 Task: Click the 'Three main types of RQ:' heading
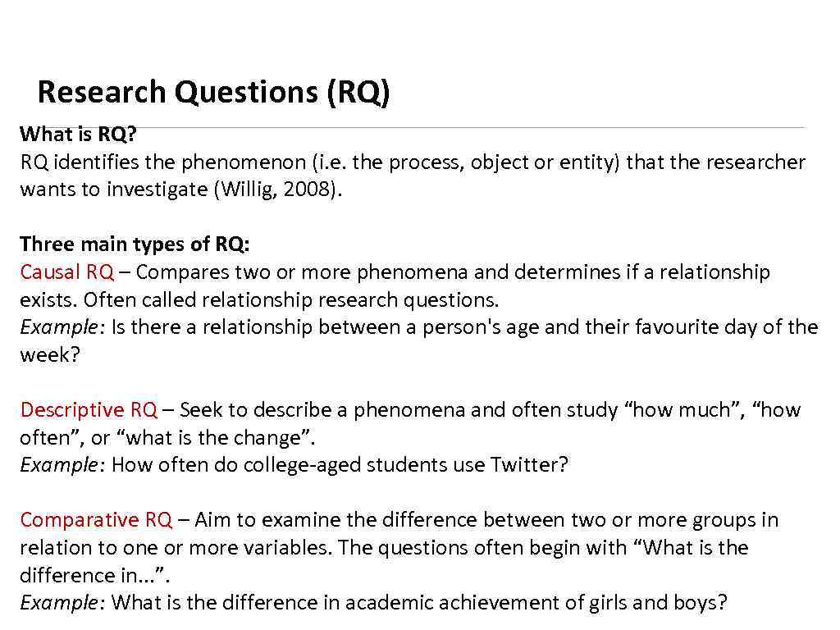pos(135,244)
